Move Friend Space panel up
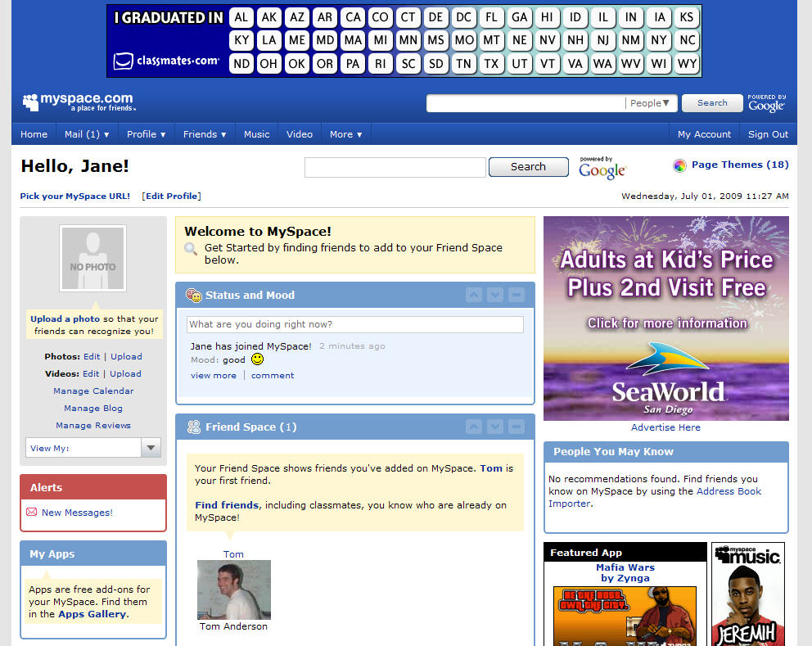Viewport: 812px width, 646px height. pos(474,427)
